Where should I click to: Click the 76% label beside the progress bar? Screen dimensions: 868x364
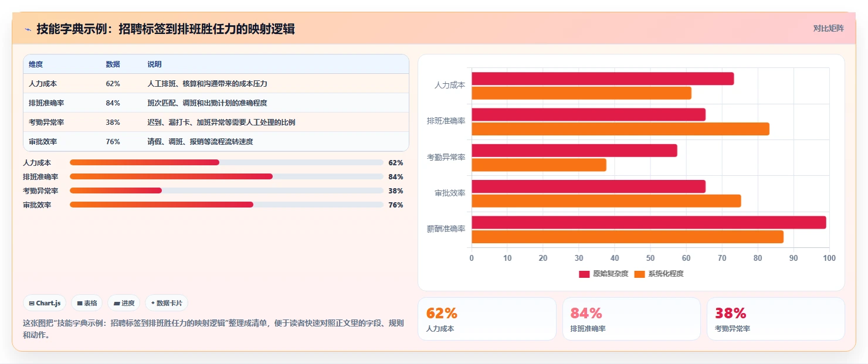pyautogui.click(x=396, y=205)
